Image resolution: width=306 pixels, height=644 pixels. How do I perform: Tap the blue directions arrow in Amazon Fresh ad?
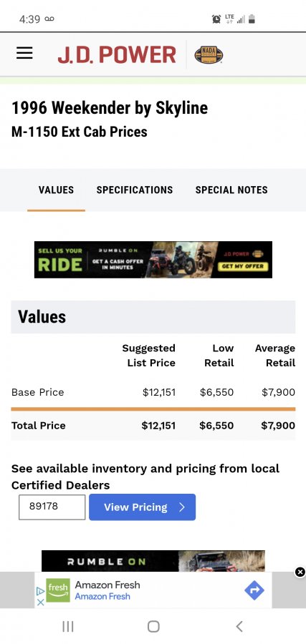pos(254,590)
